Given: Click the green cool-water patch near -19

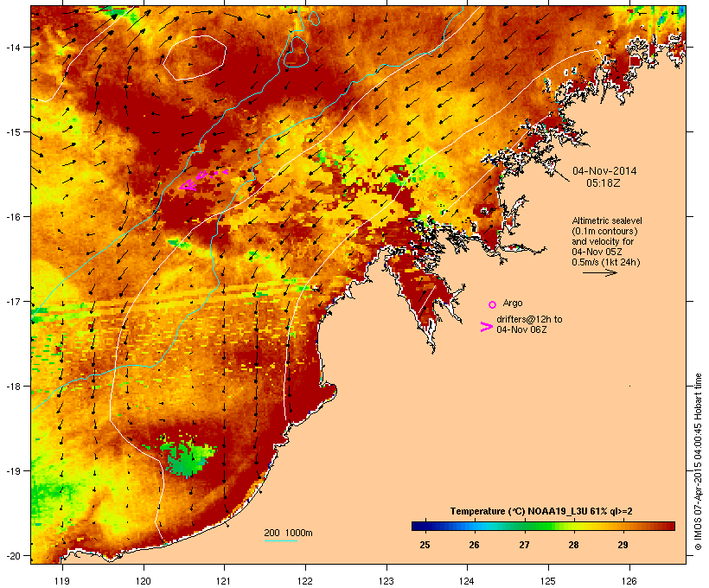Looking at the screenshot, I should click(188, 456).
